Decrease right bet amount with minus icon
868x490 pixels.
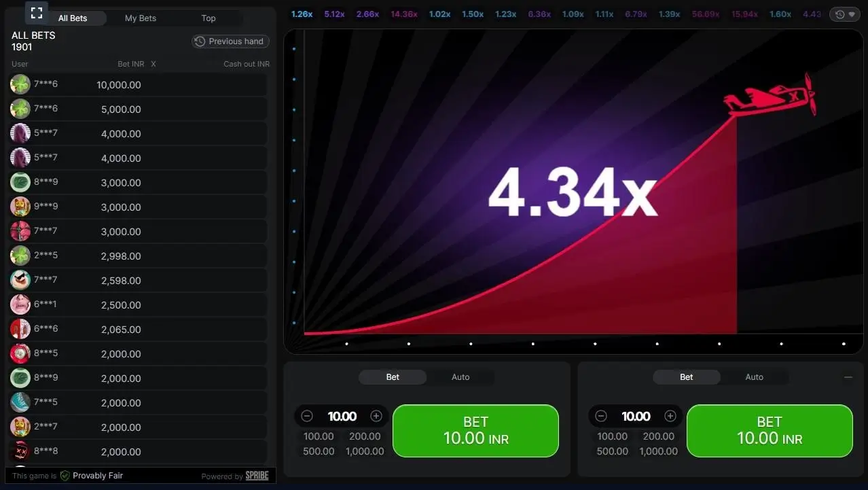coord(601,416)
